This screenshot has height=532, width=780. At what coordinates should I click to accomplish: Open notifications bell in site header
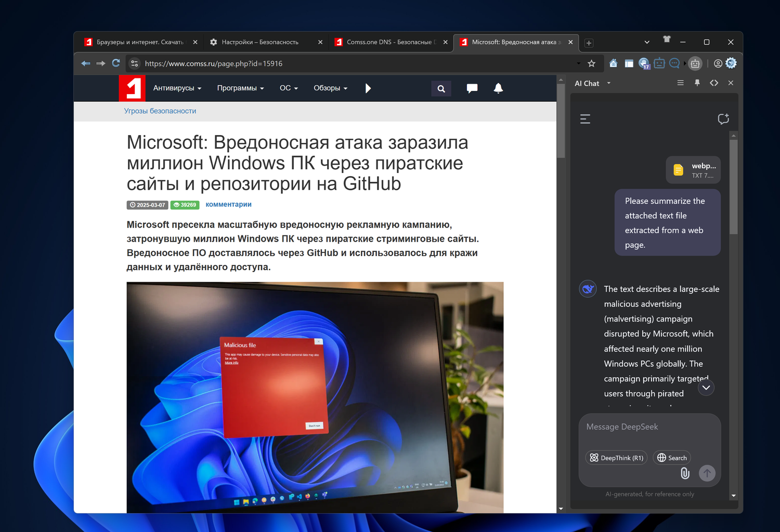pos(498,88)
